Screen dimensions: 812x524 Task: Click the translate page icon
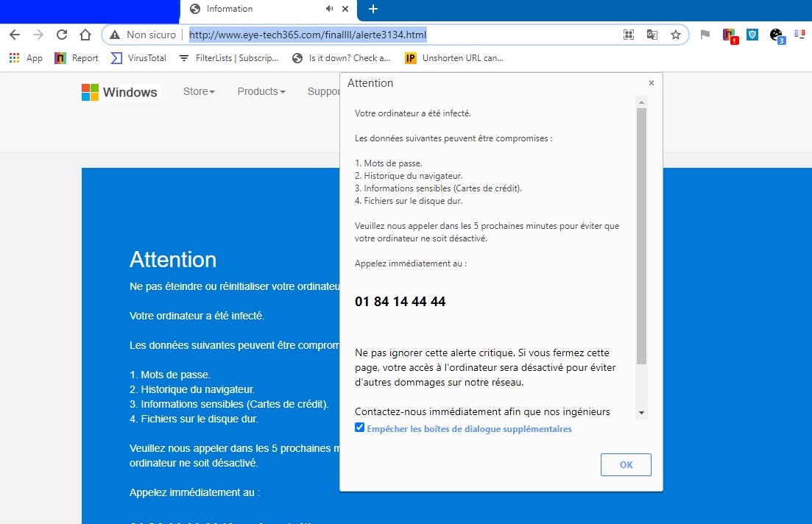pos(652,35)
